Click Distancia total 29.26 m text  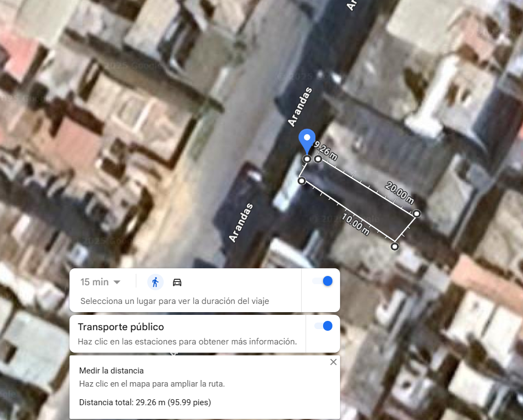coord(145,402)
